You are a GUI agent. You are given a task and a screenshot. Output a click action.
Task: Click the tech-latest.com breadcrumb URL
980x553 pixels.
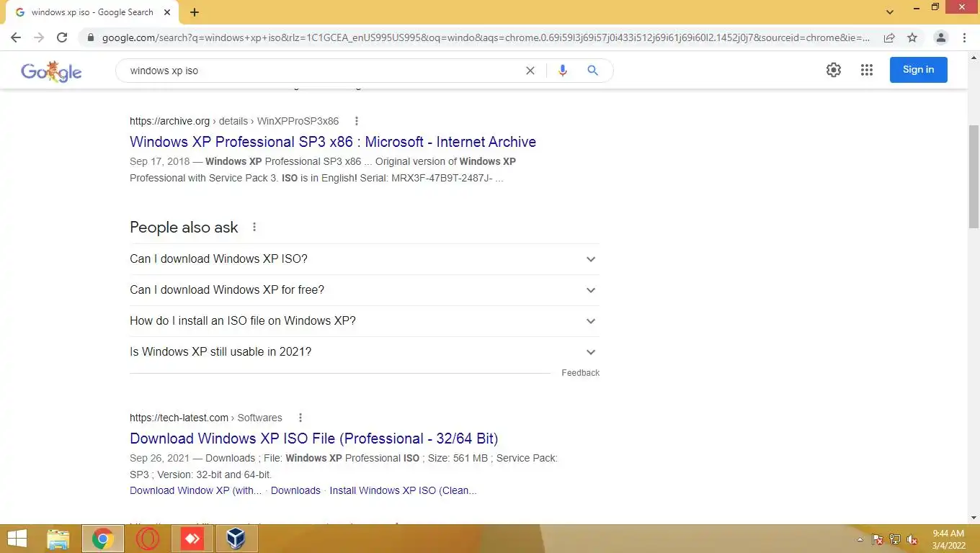coord(206,418)
